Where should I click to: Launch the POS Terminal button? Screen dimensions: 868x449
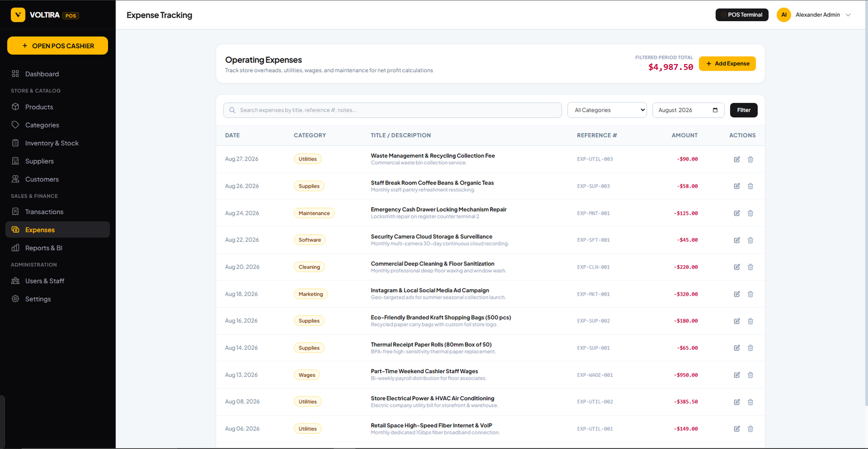(742, 15)
